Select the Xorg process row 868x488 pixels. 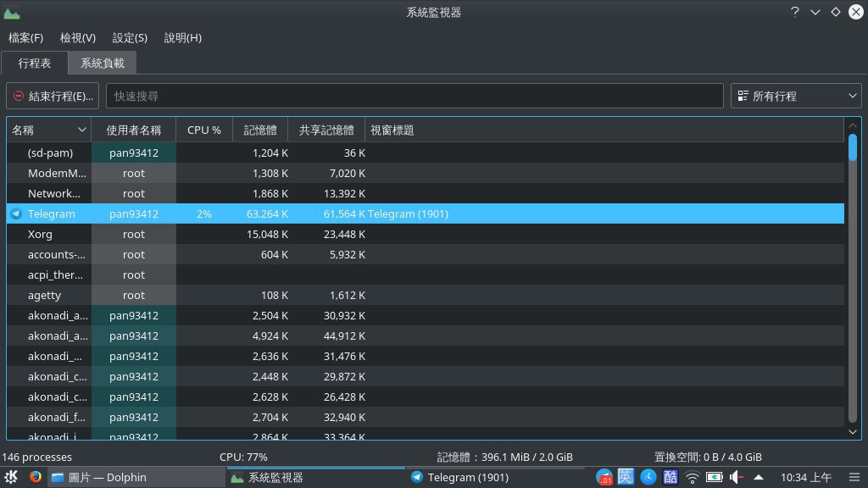pyautogui.click(x=426, y=234)
